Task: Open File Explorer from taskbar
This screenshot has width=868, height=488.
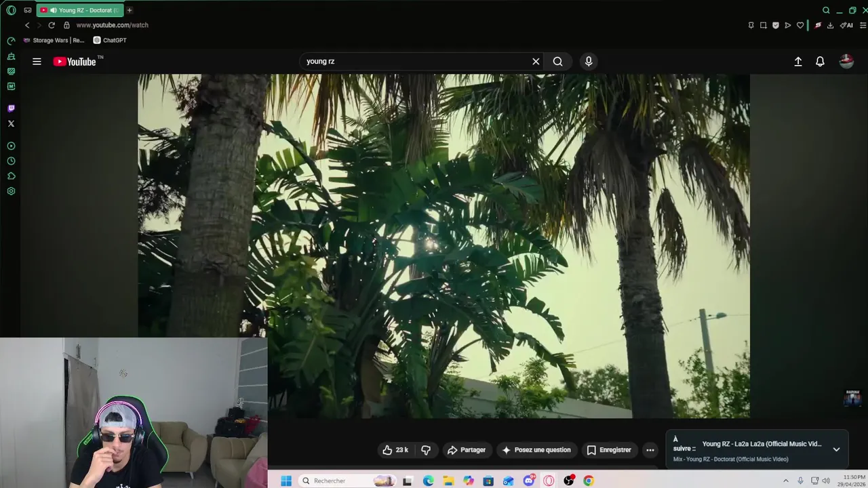Action: click(448, 481)
